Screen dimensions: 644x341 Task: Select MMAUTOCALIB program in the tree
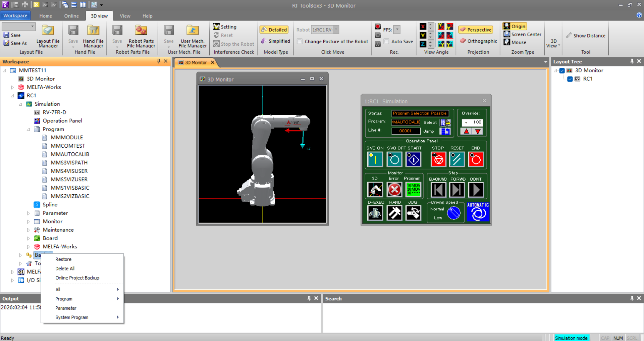tap(70, 154)
